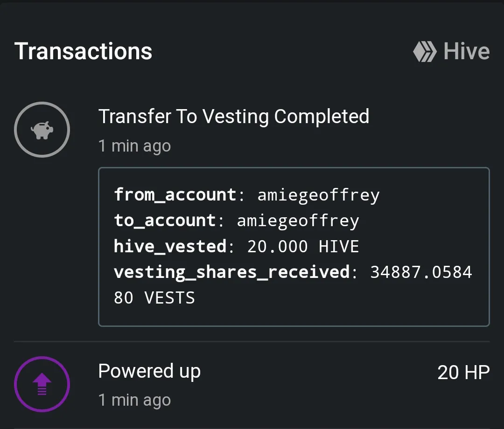
Task: Click the hive_vested 20.000 HIVE line
Action: click(236, 246)
